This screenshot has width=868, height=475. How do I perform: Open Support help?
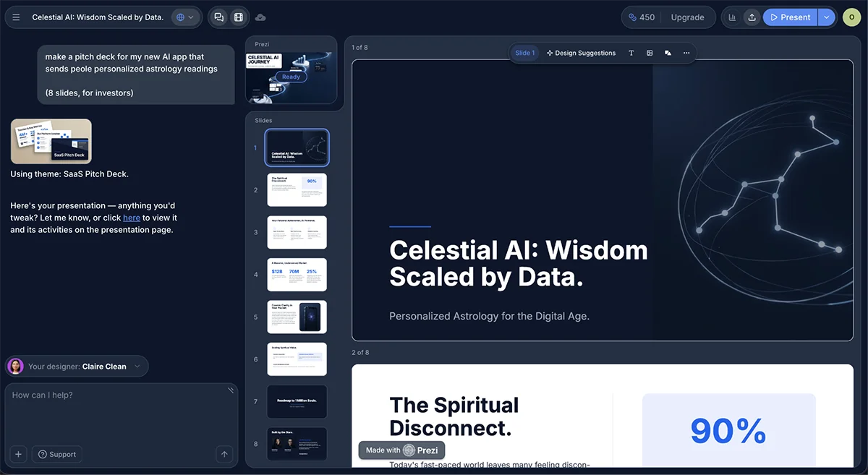pos(56,454)
